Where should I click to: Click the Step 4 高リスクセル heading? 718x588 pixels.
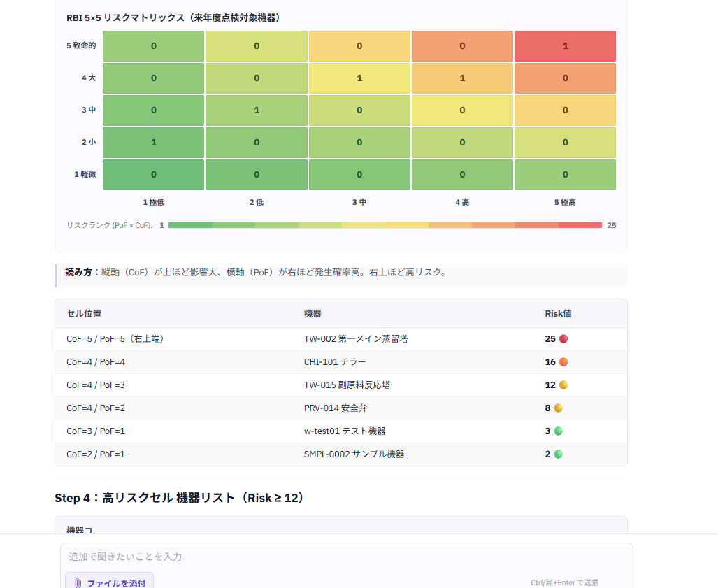click(x=179, y=498)
